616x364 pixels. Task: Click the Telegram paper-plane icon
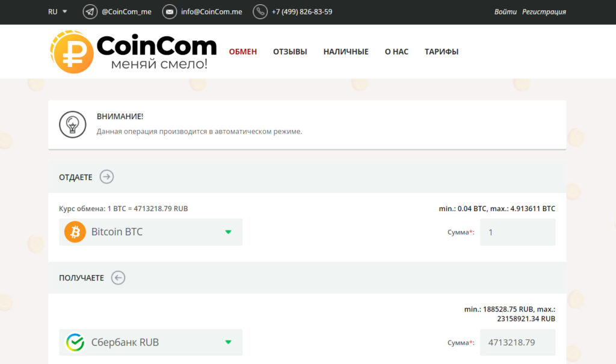click(x=90, y=12)
